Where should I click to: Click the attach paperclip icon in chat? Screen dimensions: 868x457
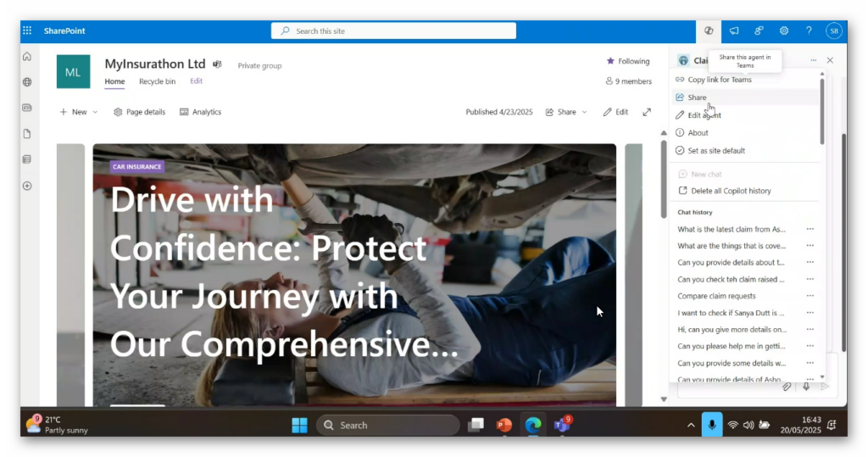click(786, 387)
